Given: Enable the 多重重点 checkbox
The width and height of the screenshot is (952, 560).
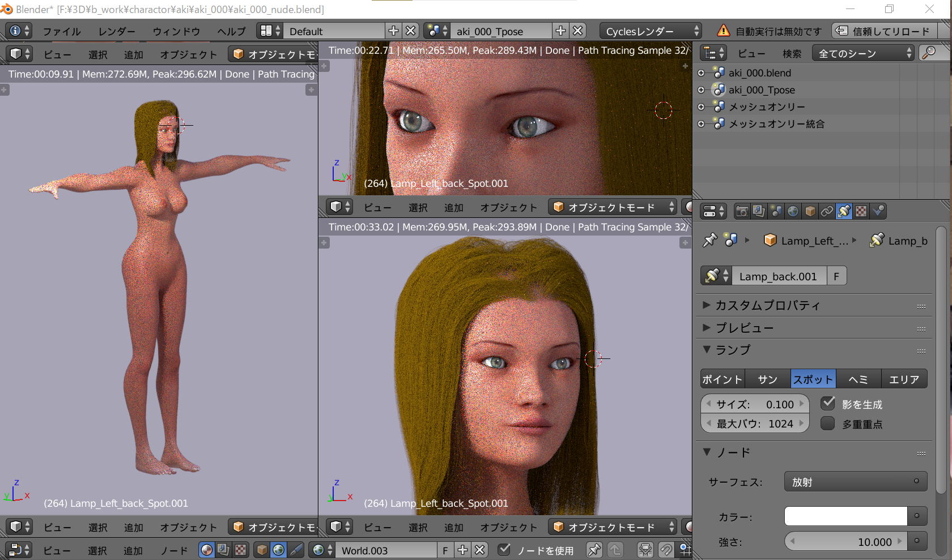Looking at the screenshot, I should tap(828, 424).
